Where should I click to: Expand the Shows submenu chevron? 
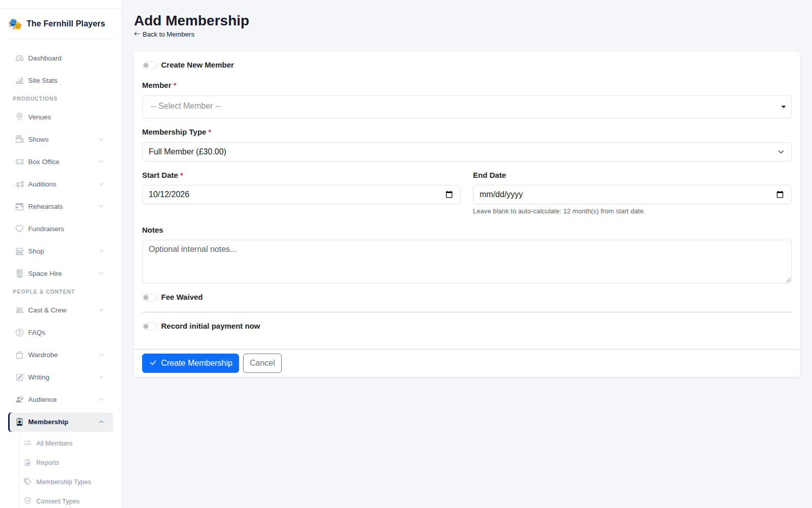101,140
